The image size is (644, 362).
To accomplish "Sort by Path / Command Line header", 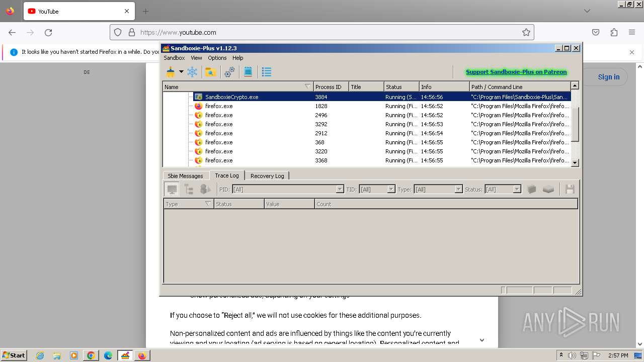I will (520, 87).
